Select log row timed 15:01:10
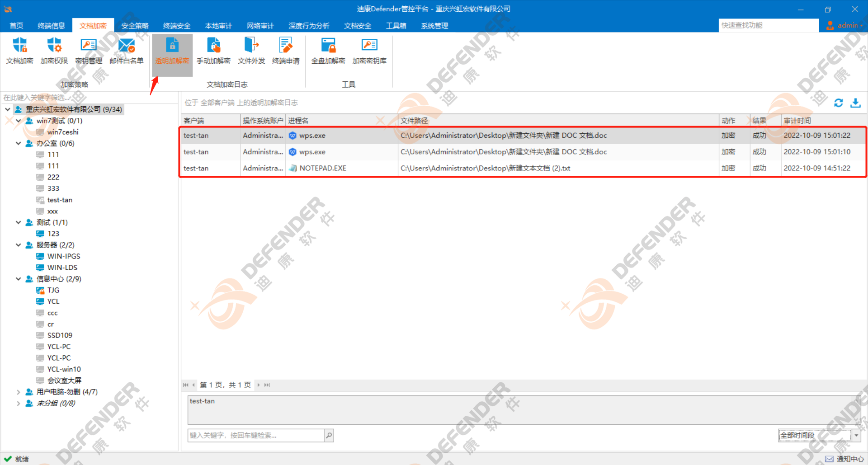The image size is (868, 465). point(524,152)
